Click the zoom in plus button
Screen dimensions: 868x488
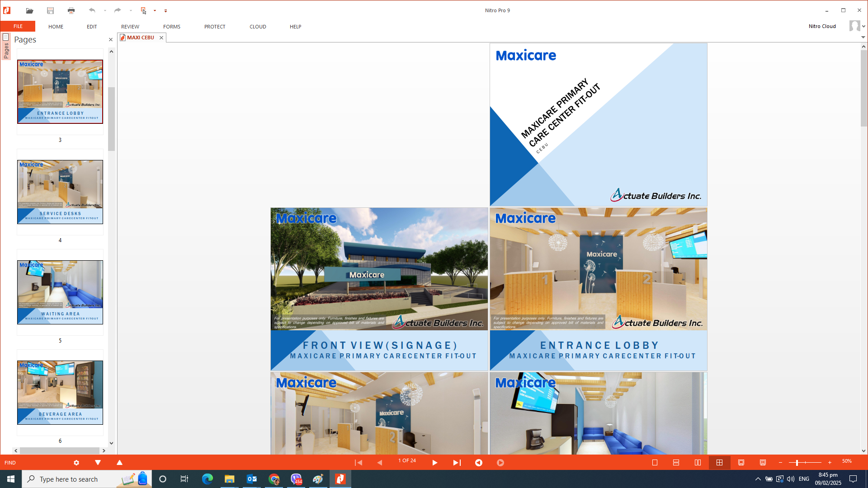830,463
